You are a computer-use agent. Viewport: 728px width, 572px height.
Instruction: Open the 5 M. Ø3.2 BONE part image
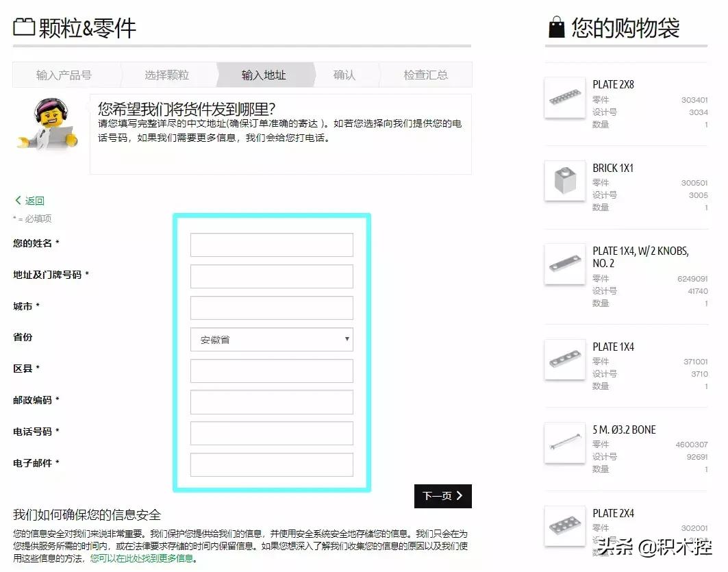564,443
